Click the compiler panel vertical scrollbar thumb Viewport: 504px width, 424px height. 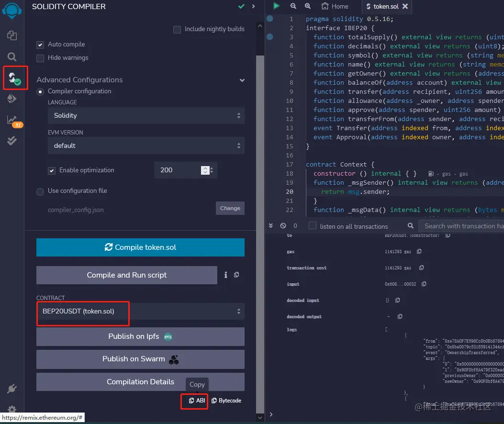click(x=260, y=234)
